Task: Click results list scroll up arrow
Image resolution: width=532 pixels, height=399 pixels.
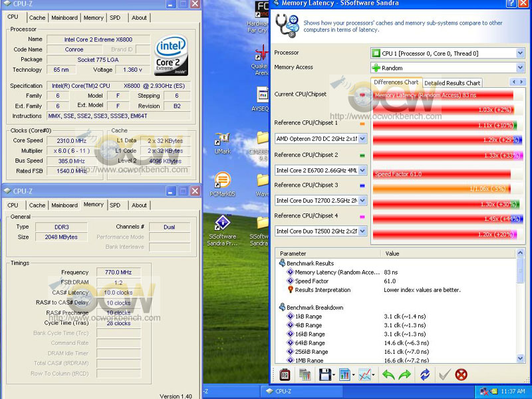Action: 520,253
